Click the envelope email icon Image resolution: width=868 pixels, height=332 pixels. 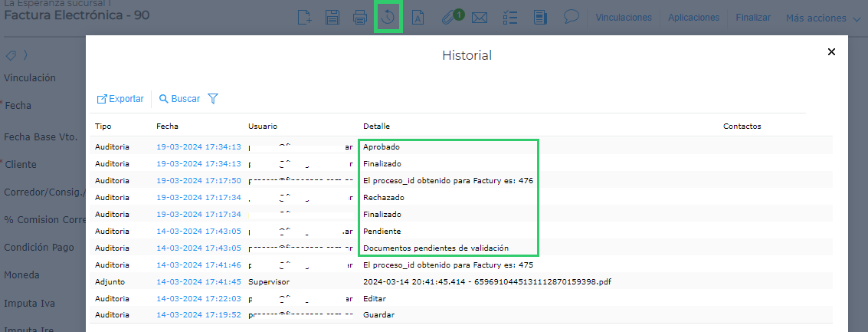tap(480, 18)
